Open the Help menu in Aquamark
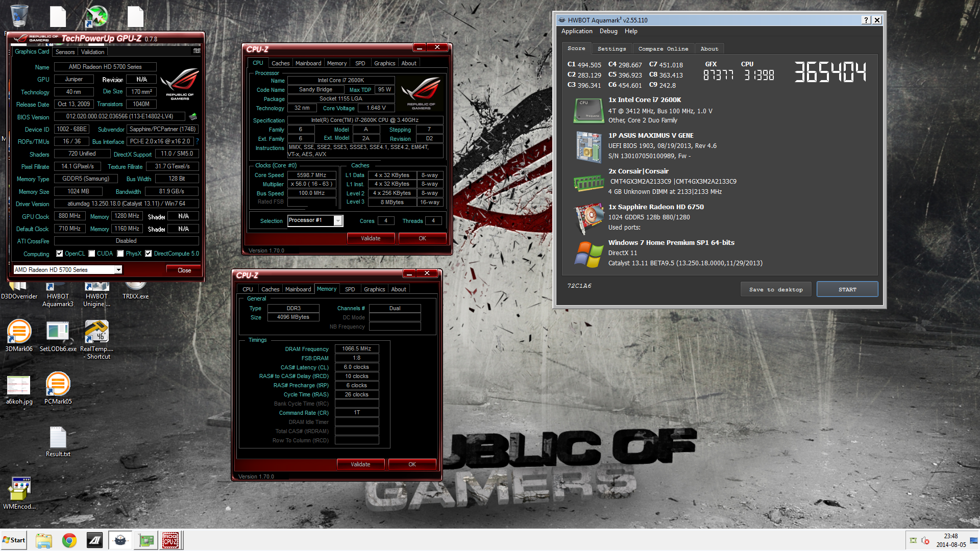The image size is (980, 551). 631,31
